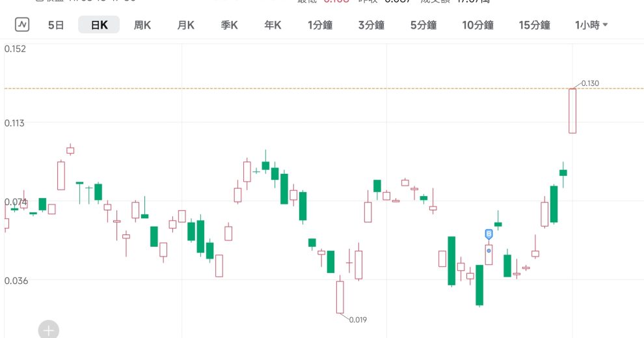Click the line chart type icon
The width and height of the screenshot is (644, 338).
tap(23, 25)
